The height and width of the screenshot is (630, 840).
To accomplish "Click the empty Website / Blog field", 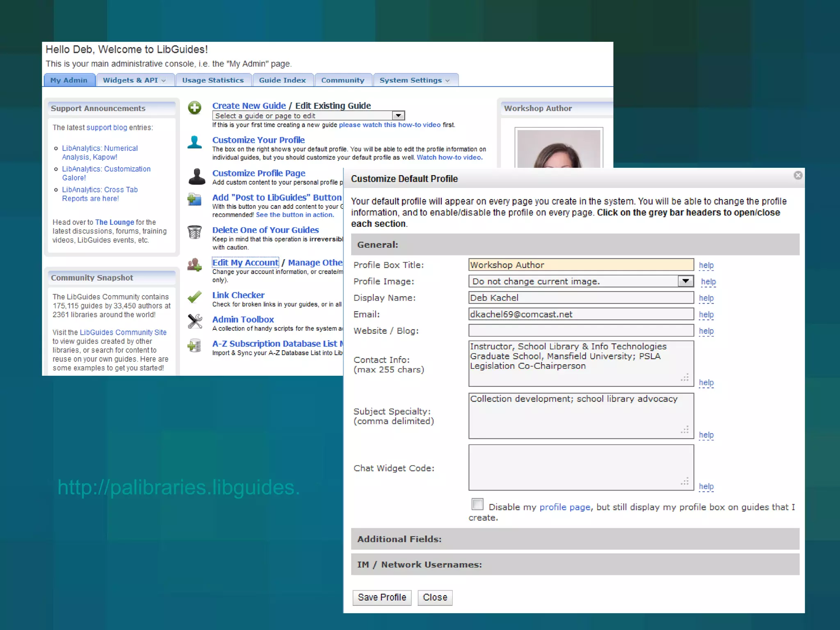I will tap(581, 330).
